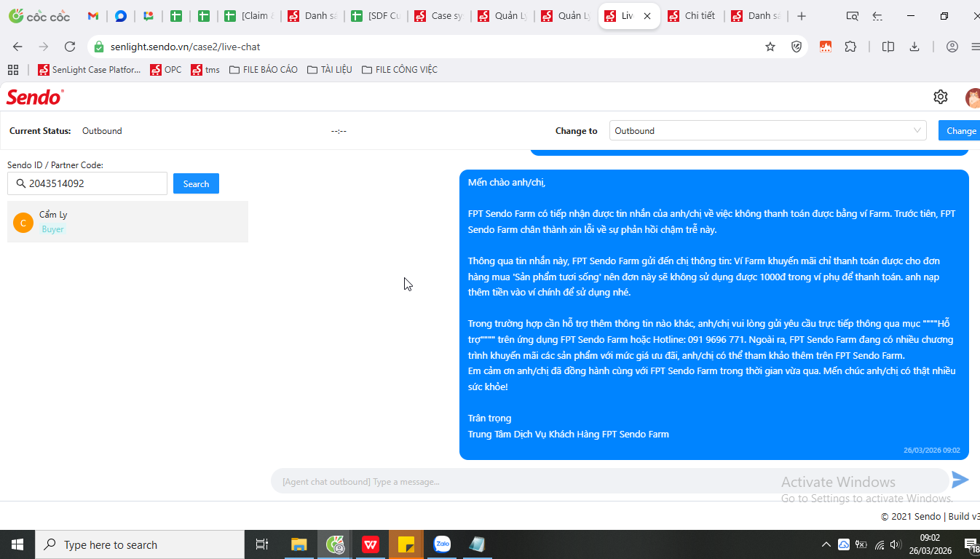The height and width of the screenshot is (559, 980).
Task: Open the Cốc Cốc taskbar icon
Action: 335,544
